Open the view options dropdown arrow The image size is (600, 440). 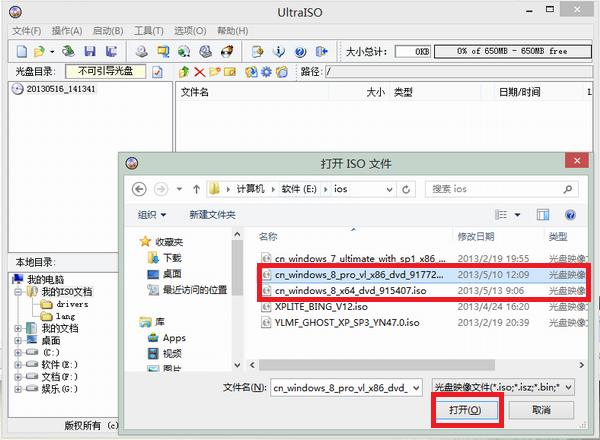tap(517, 215)
